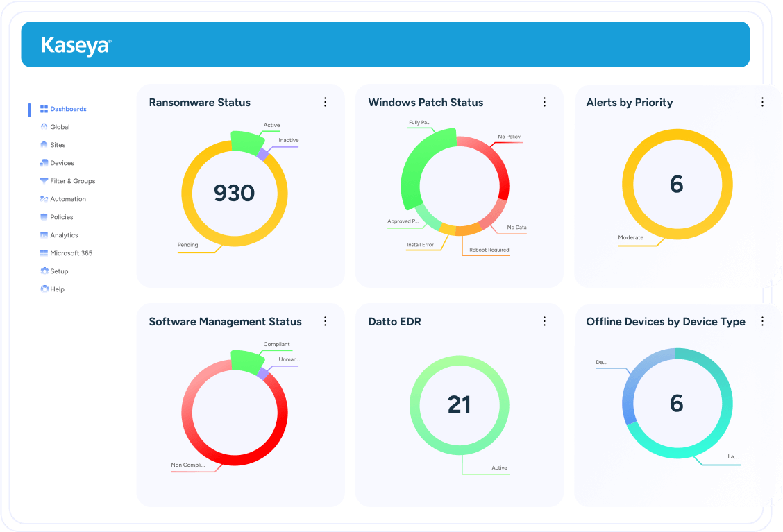The height and width of the screenshot is (532, 783).
Task: Go to Policies in the sidebar
Action: [61, 217]
